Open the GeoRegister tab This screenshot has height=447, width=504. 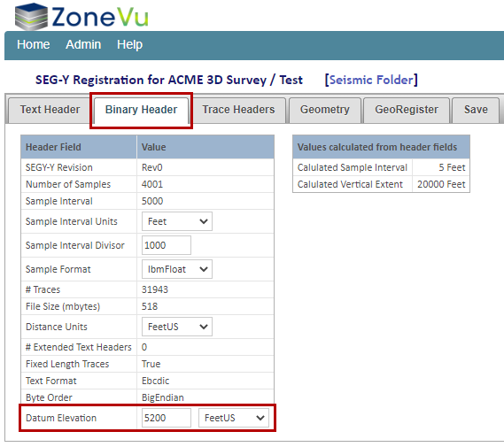click(407, 110)
